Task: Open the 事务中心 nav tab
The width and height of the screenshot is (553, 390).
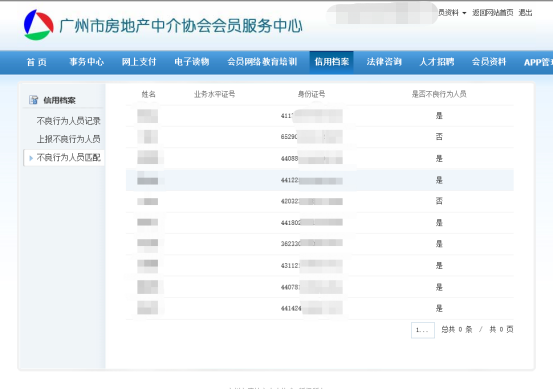Action: 86,62
